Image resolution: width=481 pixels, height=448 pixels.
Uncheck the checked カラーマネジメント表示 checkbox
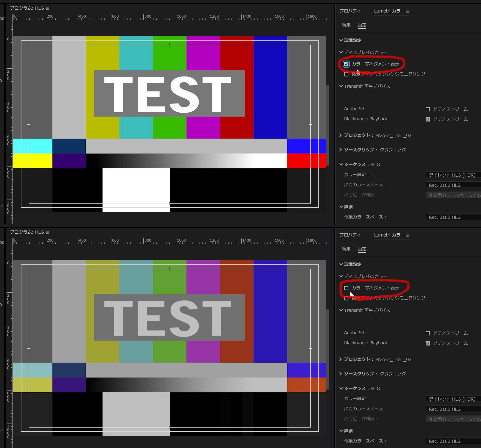tap(346, 64)
